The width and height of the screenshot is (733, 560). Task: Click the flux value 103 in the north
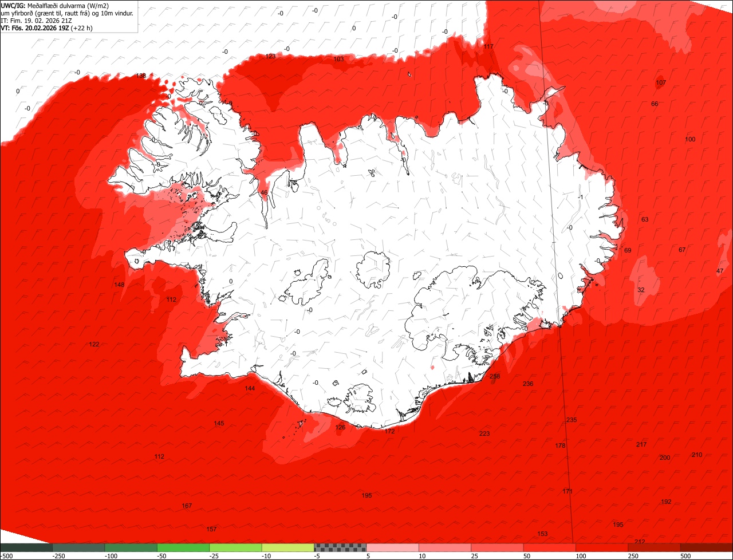[338, 59]
